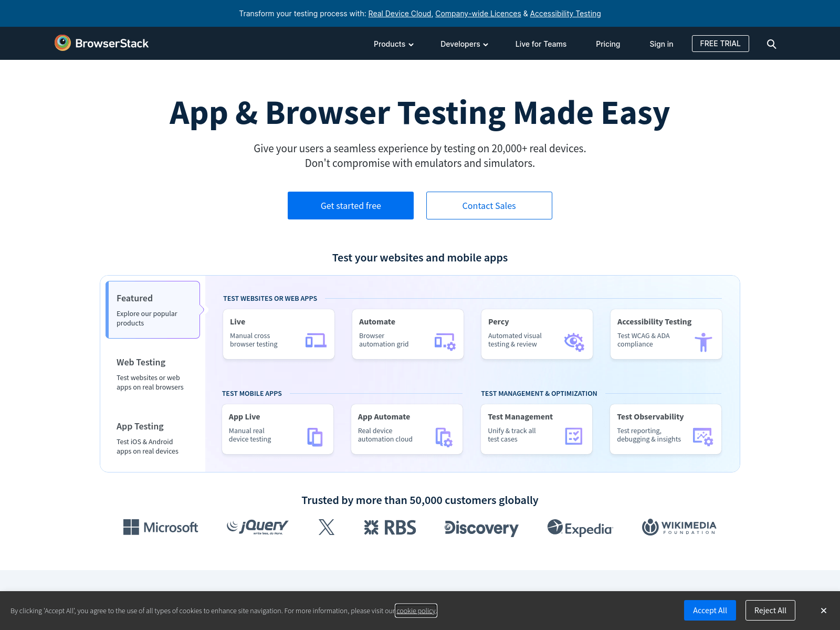Open Accessibility Testing card title
Viewport: 840px width, 630px height.
pyautogui.click(x=654, y=322)
